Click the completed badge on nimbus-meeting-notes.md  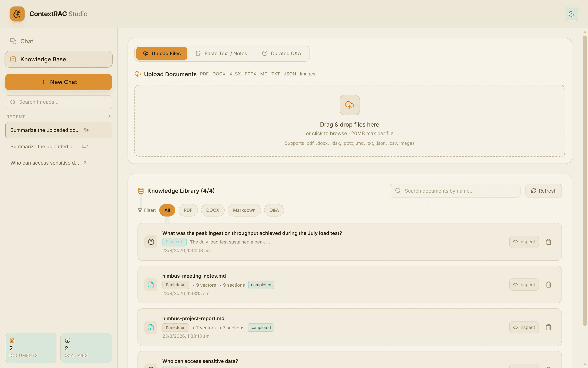tap(261, 285)
